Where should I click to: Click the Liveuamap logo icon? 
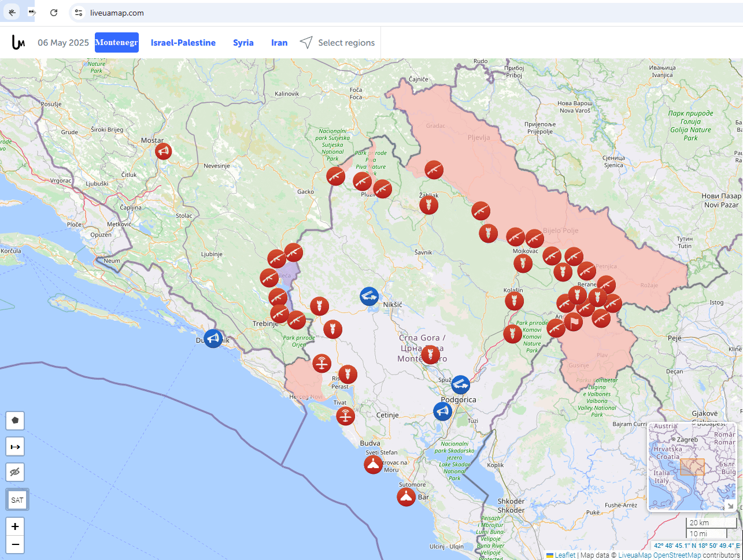click(19, 42)
